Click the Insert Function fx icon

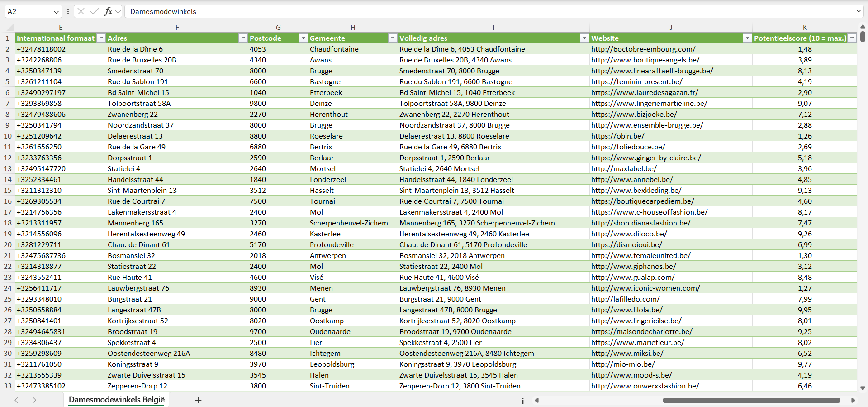click(x=108, y=11)
